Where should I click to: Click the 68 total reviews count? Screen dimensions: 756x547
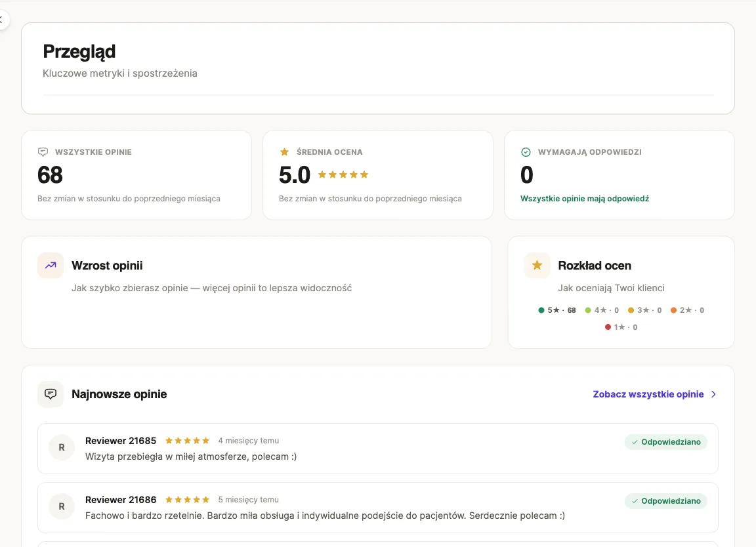(x=50, y=175)
